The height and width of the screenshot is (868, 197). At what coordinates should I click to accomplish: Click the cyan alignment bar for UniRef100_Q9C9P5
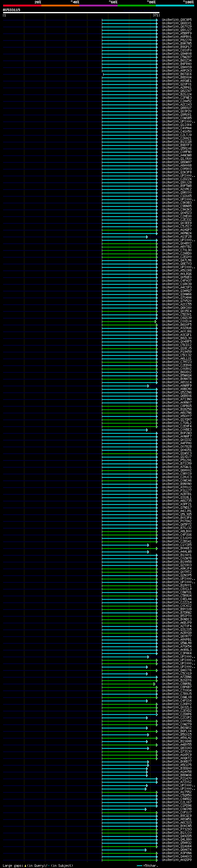[130, 20]
